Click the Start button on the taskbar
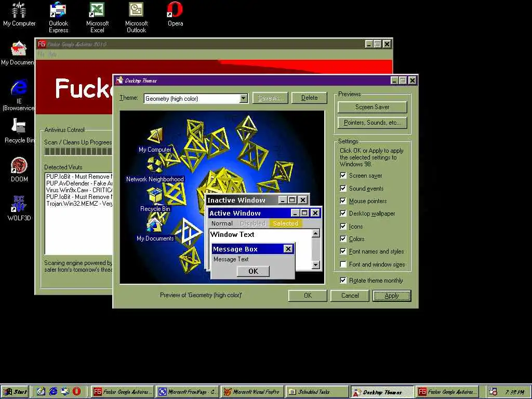 15,392
